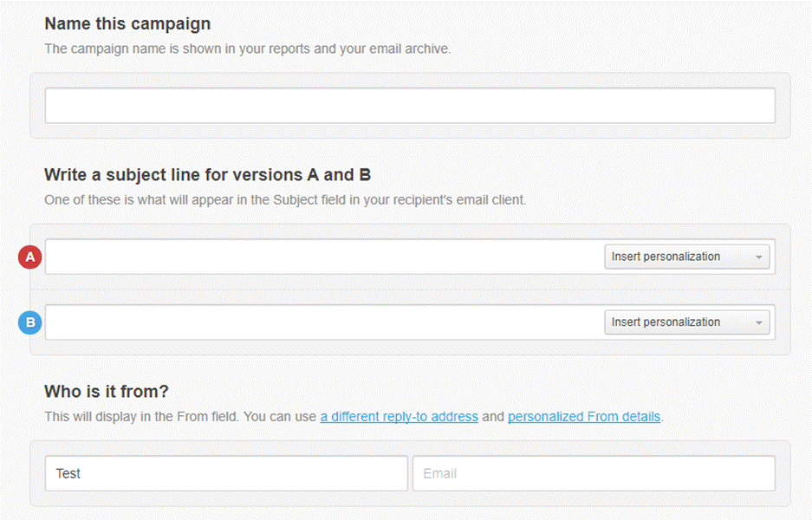Focus the version B subject line field

coord(321,322)
